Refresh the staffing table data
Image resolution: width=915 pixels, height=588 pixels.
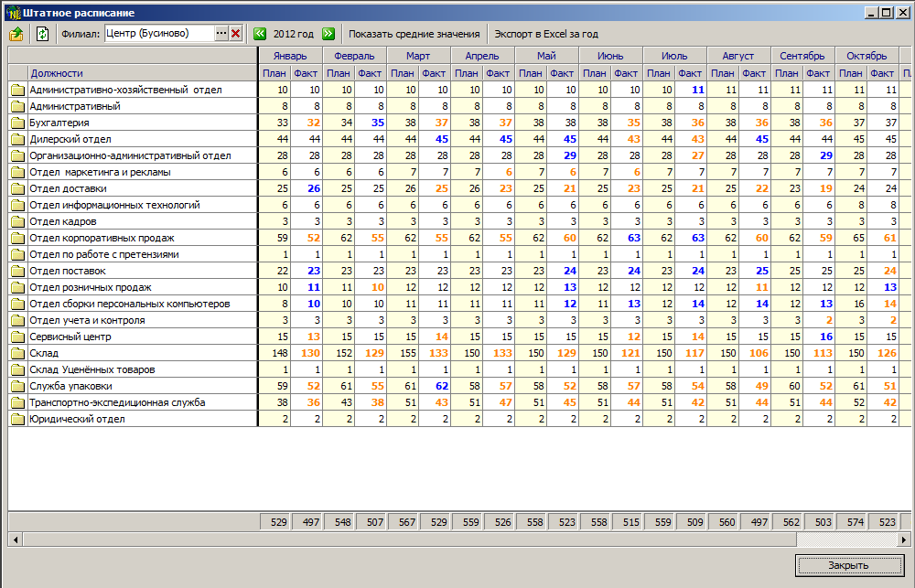tap(42, 34)
